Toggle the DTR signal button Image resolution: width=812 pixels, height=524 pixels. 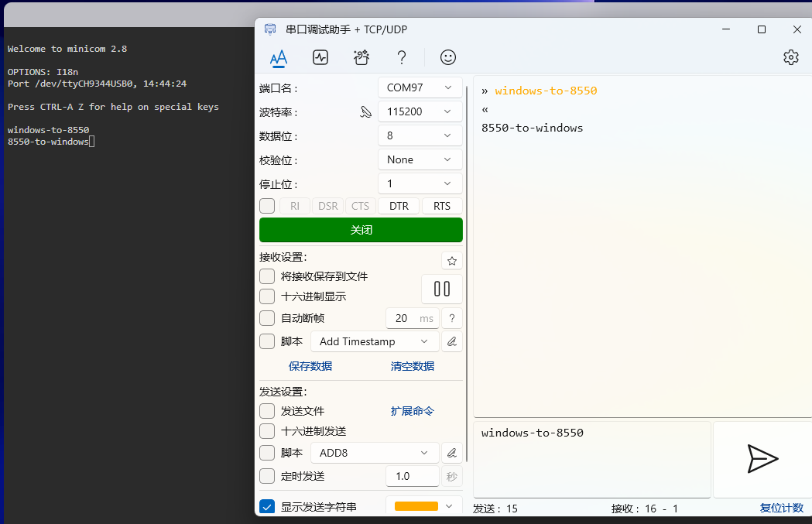399,206
